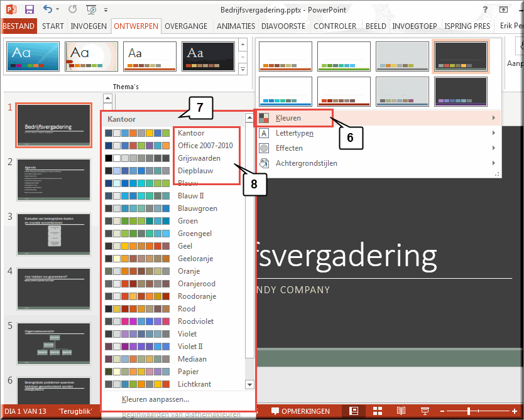Image resolution: width=524 pixels, height=420 pixels.
Task: Click the zoom slider handle
Action: pos(469,411)
